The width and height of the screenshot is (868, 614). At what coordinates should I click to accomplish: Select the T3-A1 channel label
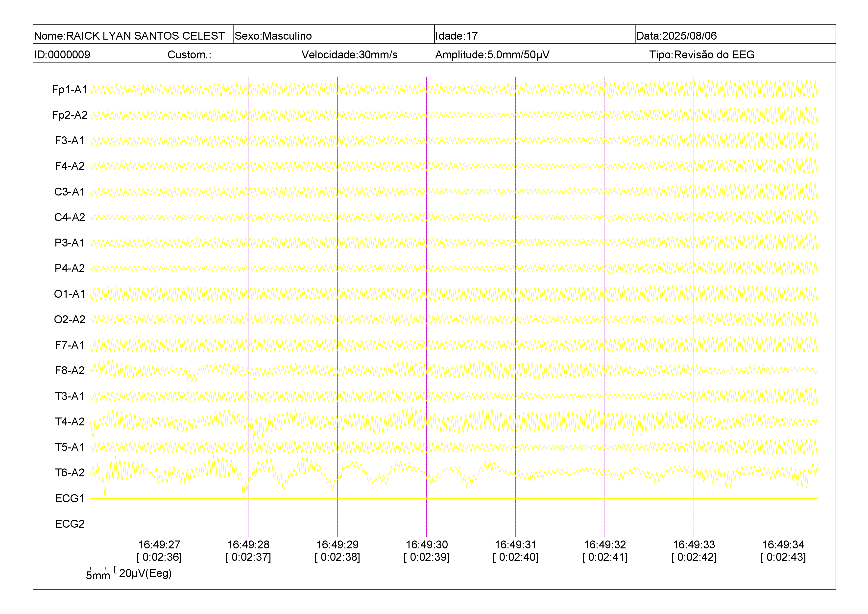pos(70,396)
